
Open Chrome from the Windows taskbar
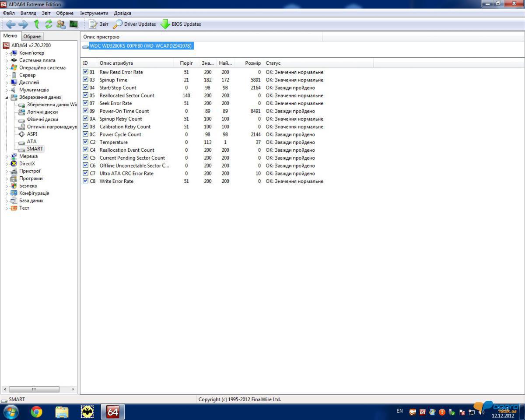[x=37, y=412]
